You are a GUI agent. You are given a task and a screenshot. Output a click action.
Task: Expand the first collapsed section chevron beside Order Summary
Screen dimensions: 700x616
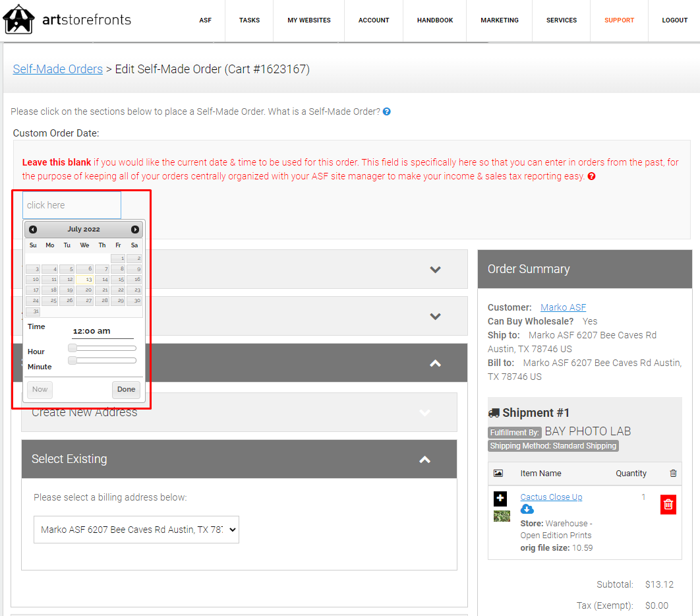coord(435,269)
